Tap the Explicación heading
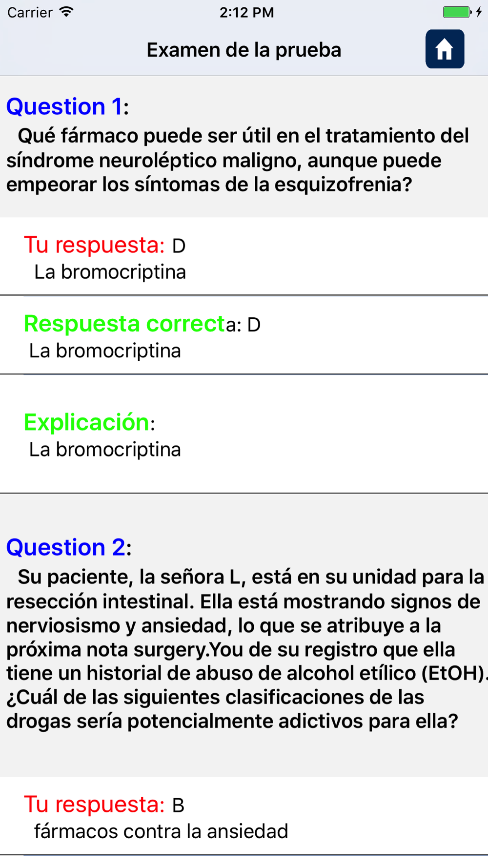488x868 pixels. coord(89,422)
